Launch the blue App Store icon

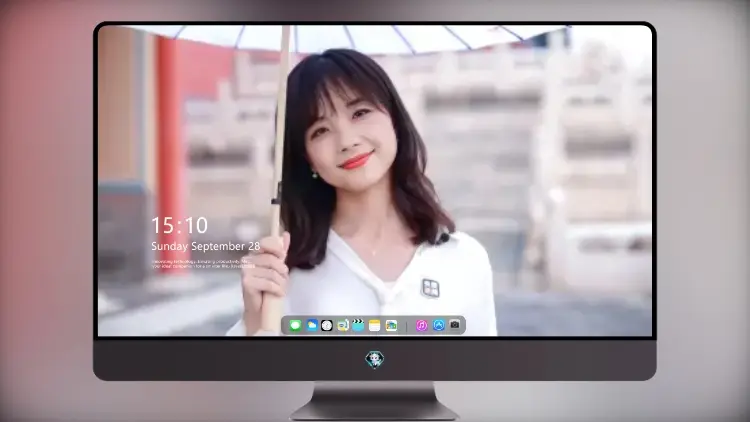pos(439,325)
